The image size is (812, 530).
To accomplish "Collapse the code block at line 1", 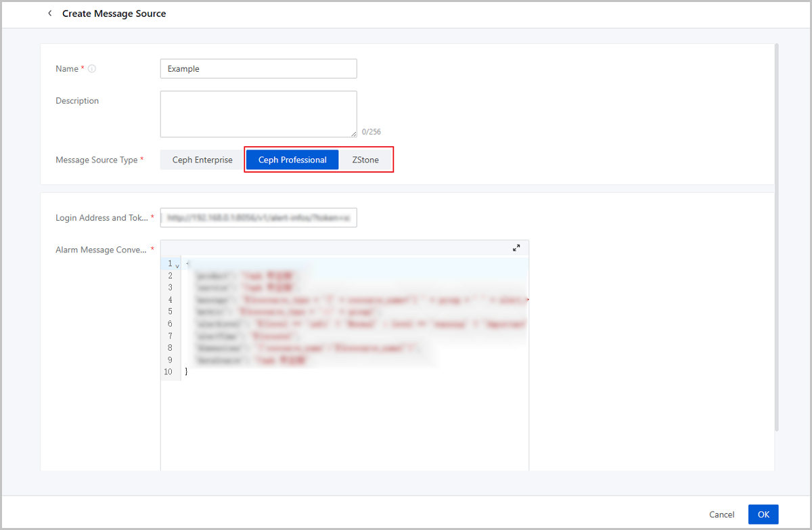I will point(177,265).
